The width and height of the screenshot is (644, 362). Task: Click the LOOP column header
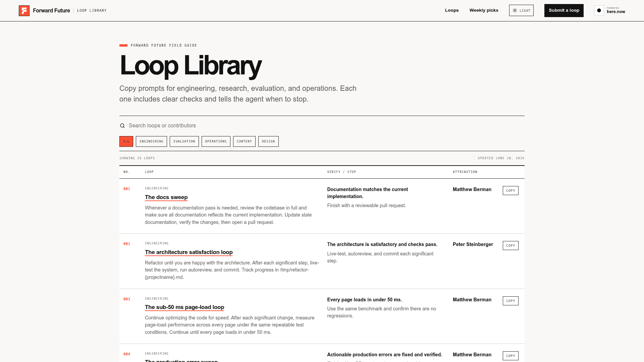pyautogui.click(x=149, y=172)
